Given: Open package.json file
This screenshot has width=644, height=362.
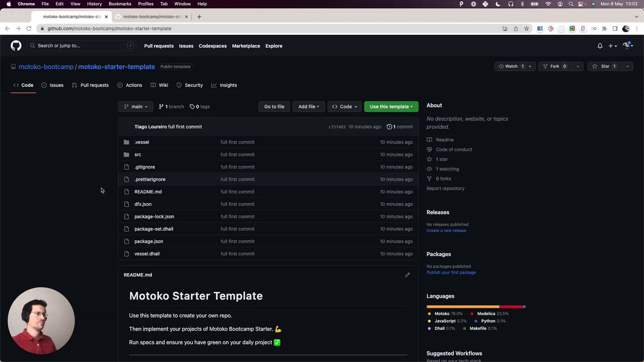Looking at the screenshot, I should pyautogui.click(x=148, y=241).
